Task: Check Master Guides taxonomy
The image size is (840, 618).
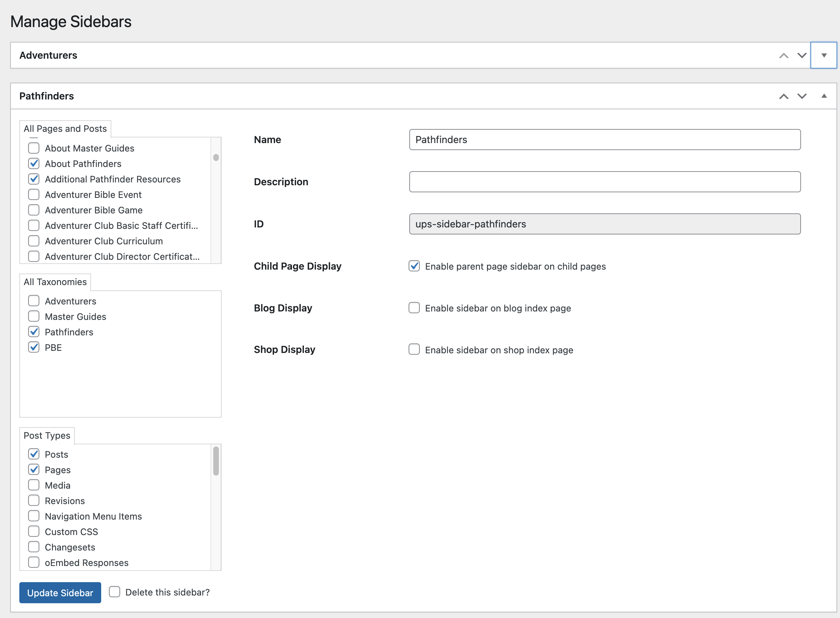Action: (34, 316)
